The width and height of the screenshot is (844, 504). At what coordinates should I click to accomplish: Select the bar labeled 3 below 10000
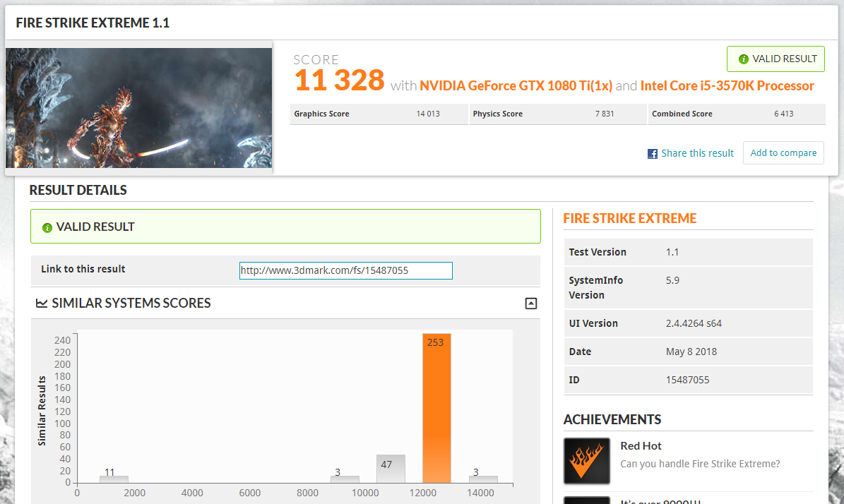pyautogui.click(x=345, y=479)
